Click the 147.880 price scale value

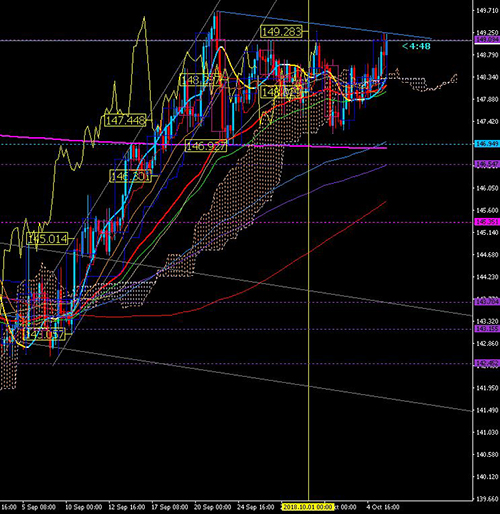(487, 99)
